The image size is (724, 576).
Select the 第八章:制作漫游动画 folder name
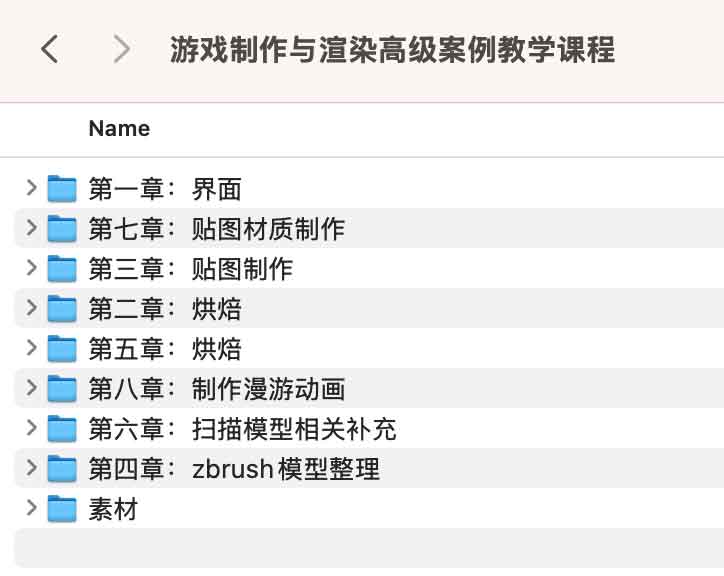[216, 388]
